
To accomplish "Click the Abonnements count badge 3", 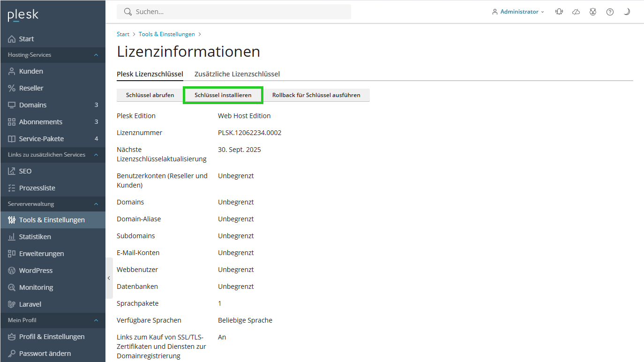I will [x=97, y=122].
